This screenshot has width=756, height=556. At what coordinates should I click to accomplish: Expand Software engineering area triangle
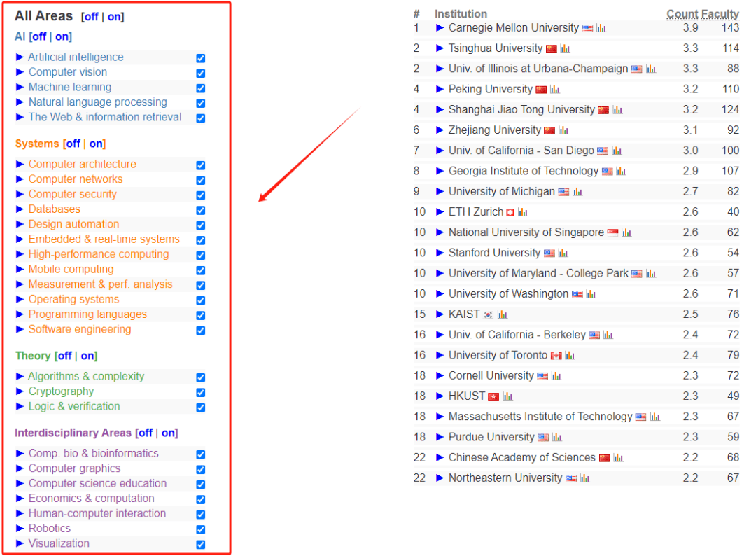click(x=20, y=329)
